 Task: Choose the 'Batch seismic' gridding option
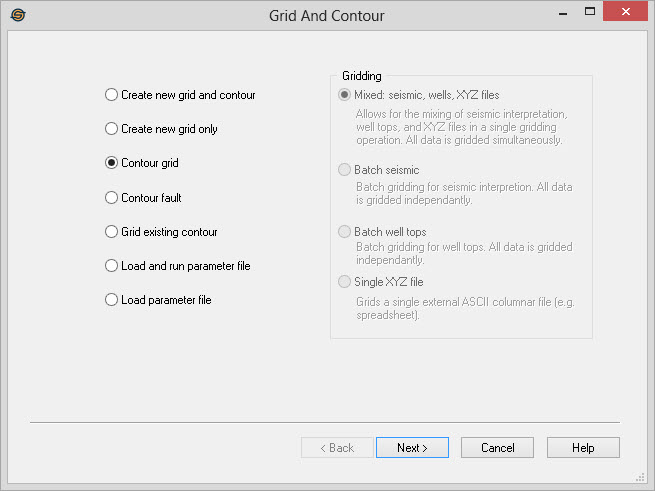click(x=346, y=170)
